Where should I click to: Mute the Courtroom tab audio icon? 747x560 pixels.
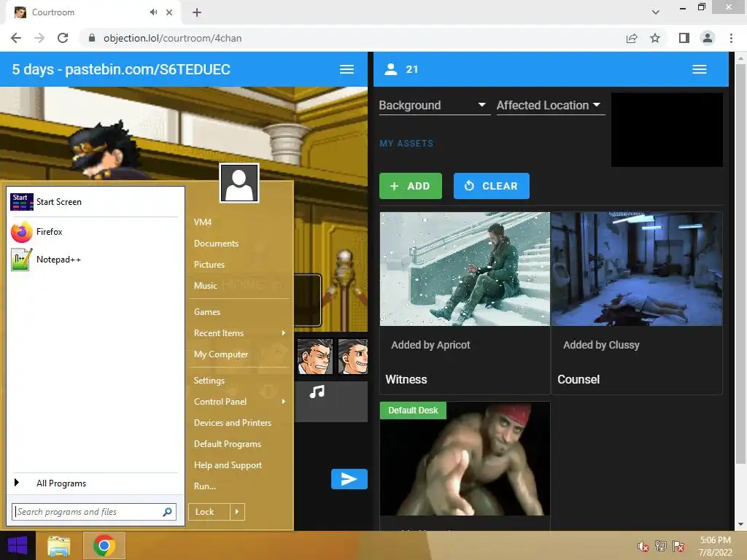pyautogui.click(x=153, y=12)
